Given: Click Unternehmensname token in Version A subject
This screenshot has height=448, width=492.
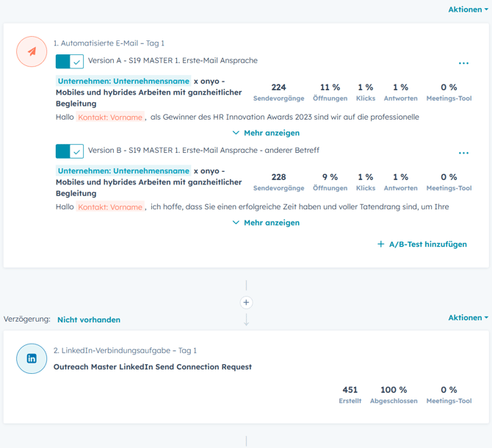Looking at the screenshot, I should point(123,81).
